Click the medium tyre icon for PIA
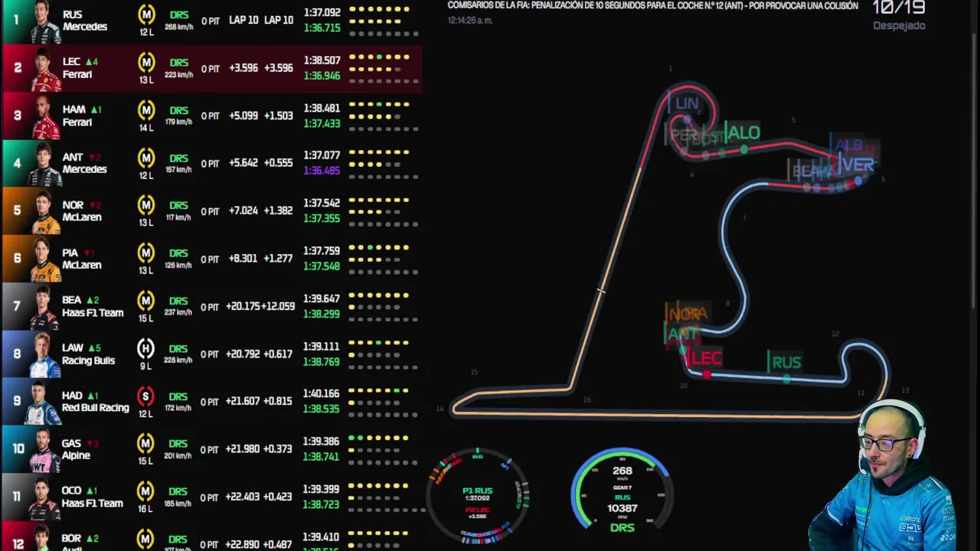The width and height of the screenshot is (980, 551). tap(146, 253)
